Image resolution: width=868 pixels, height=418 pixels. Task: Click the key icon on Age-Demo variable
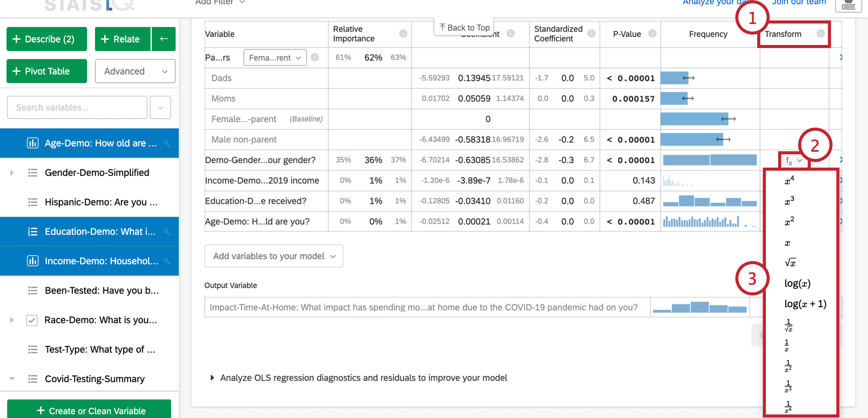pyautogui.click(x=167, y=144)
